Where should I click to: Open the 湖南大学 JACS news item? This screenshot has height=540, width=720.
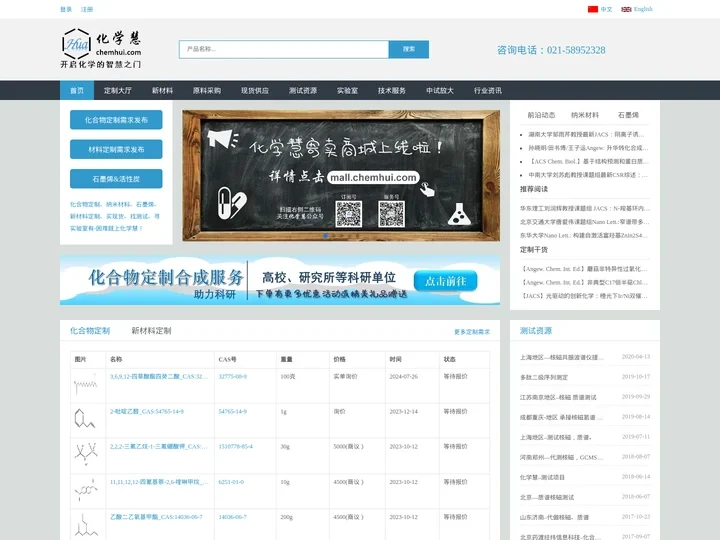(x=586, y=135)
